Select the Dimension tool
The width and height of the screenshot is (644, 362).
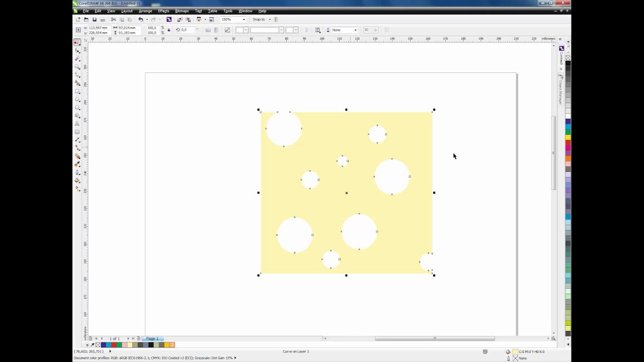pos(77,140)
